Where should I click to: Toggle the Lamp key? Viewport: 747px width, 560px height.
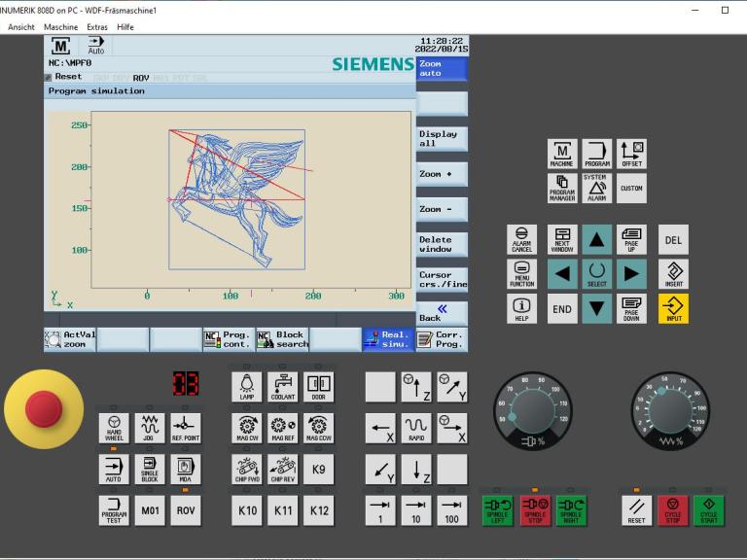coord(247,387)
